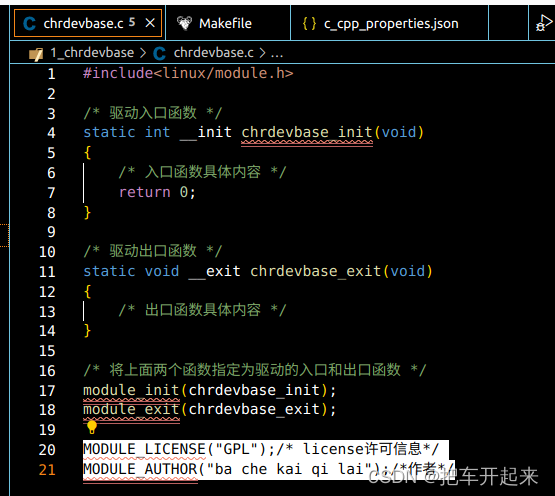
Task: Click the 'return 0;' statement
Action: coord(157,192)
